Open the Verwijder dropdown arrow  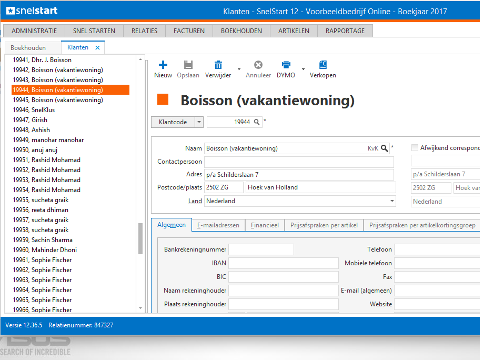tap(239, 69)
